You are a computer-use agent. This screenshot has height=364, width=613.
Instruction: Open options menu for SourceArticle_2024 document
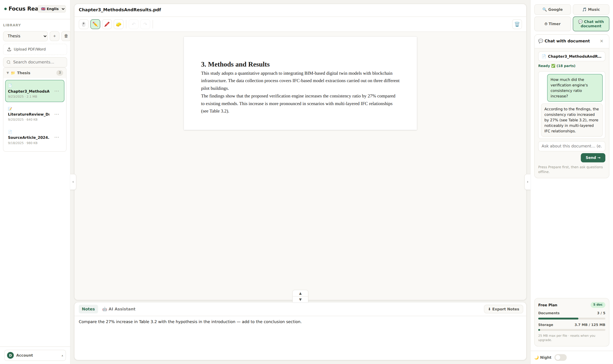(57, 137)
